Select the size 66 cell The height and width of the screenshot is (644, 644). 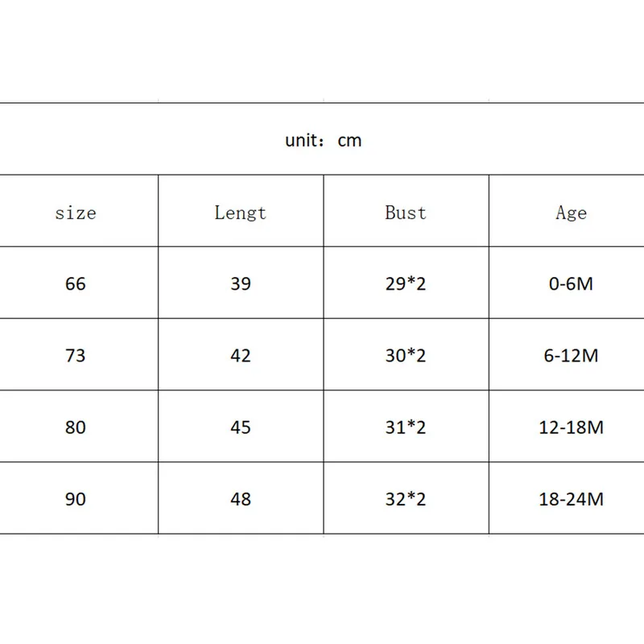tap(76, 283)
